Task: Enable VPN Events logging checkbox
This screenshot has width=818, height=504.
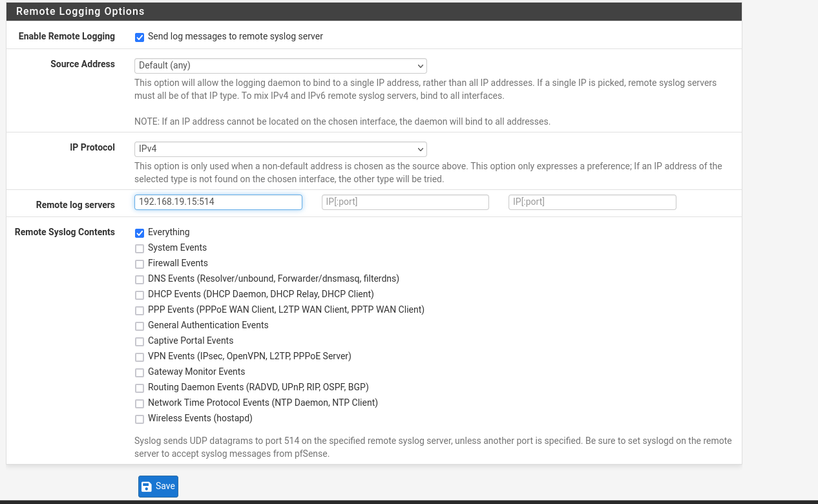Action: click(x=140, y=357)
